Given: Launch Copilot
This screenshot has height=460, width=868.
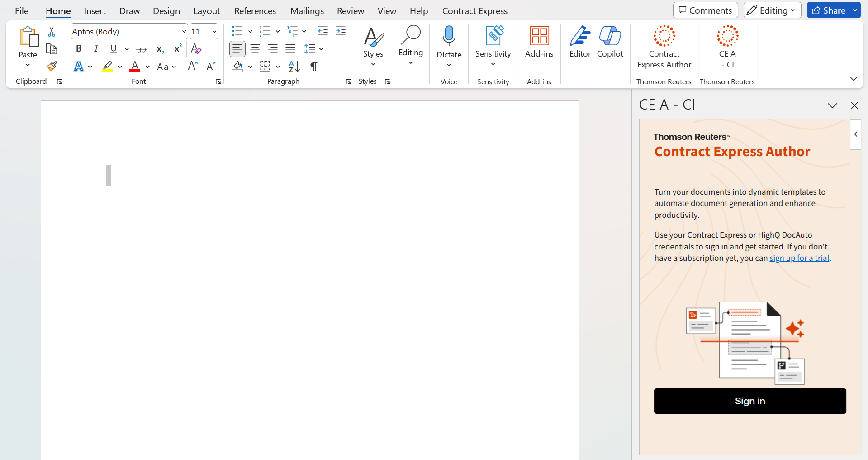Looking at the screenshot, I should [610, 43].
